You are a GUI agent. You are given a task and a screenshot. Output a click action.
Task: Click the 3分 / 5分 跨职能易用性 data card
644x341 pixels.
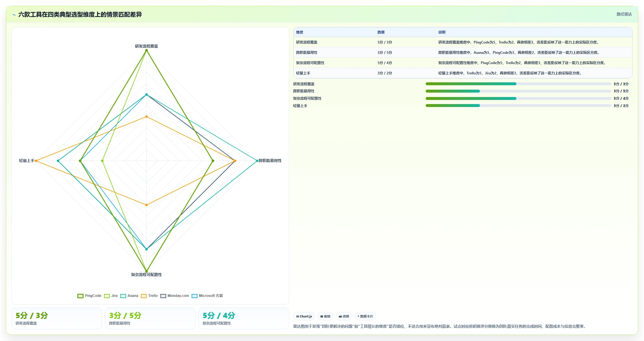coord(150,318)
